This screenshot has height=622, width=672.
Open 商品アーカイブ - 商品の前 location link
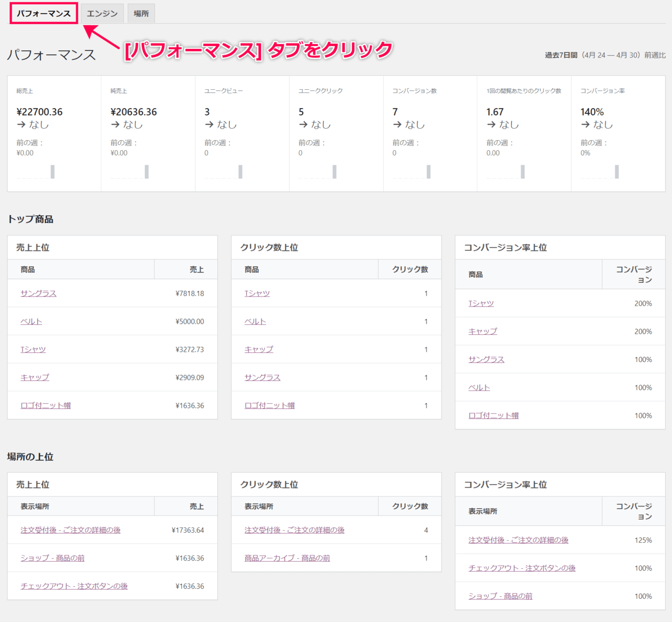click(287, 558)
